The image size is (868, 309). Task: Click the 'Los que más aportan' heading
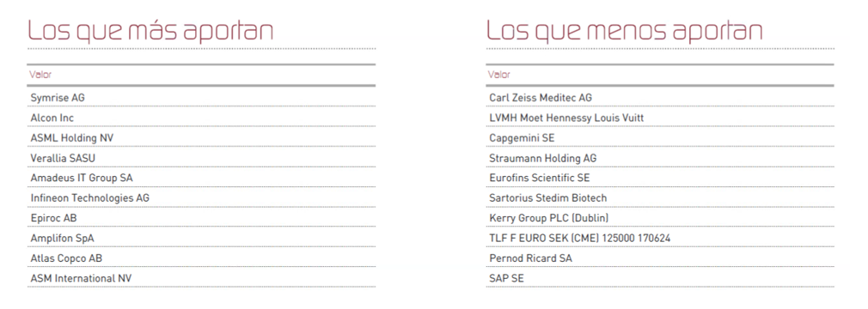point(150,32)
